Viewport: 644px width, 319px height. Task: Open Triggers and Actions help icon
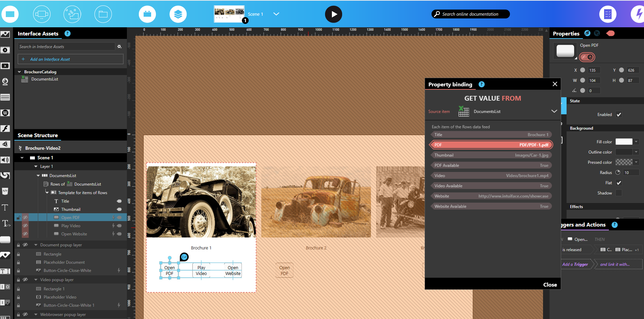[615, 225]
